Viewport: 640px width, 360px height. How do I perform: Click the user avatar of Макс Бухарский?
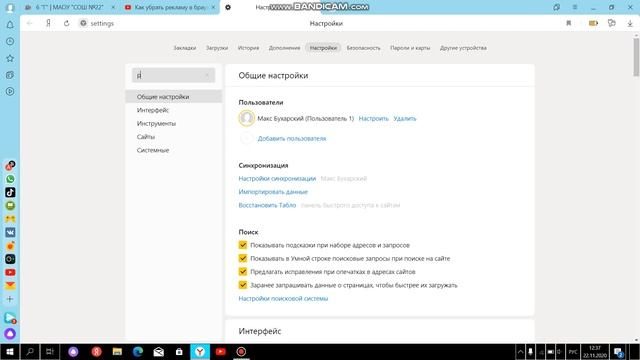coord(247,119)
